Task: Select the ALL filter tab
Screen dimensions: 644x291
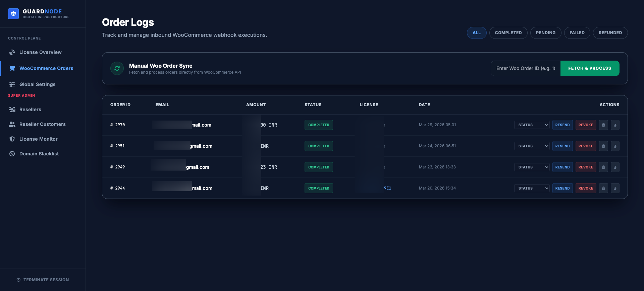Action: tap(477, 33)
